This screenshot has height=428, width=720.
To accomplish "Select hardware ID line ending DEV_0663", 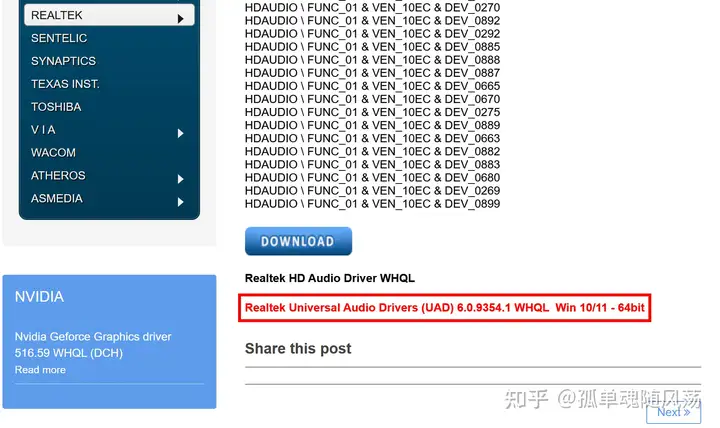I will tap(372, 138).
